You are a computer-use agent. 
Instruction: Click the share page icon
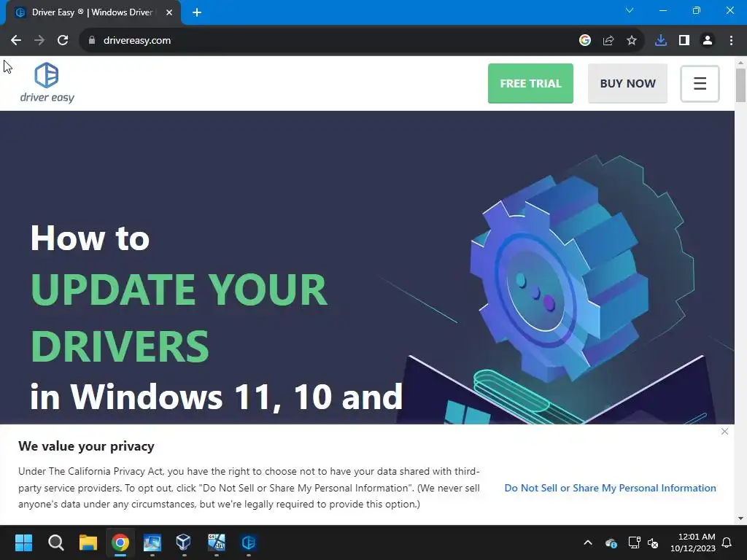coord(608,41)
